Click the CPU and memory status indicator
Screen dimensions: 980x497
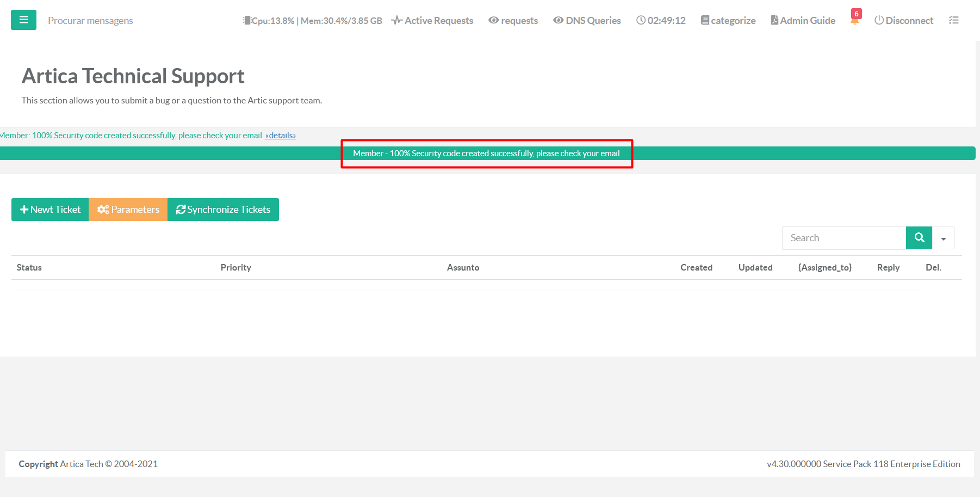tap(313, 21)
